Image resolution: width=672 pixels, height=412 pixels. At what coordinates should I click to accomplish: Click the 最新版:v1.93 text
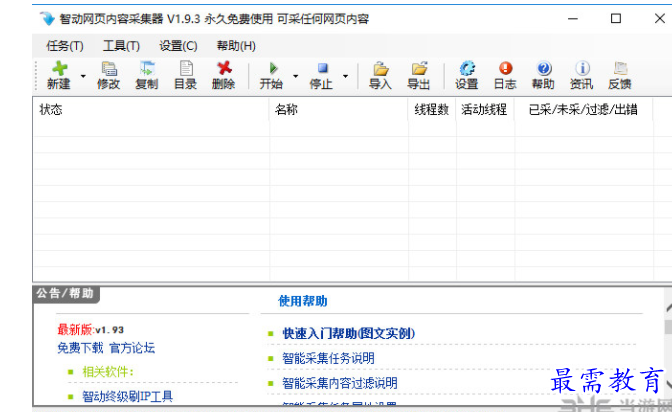coord(90,330)
